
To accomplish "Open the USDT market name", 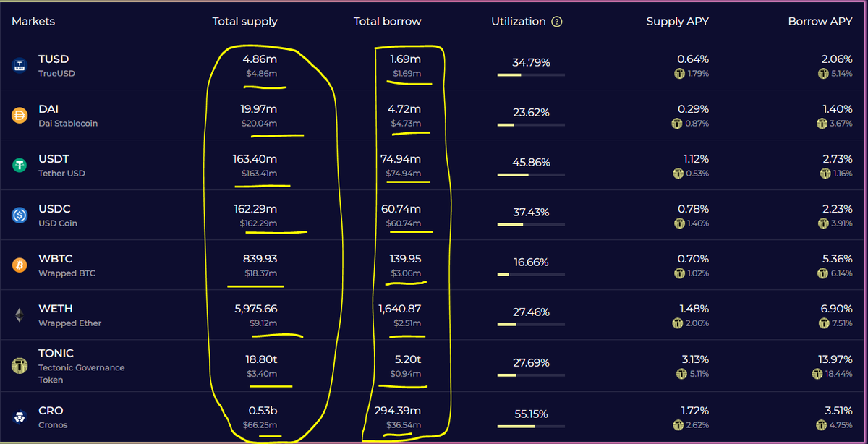I will pos(54,159).
